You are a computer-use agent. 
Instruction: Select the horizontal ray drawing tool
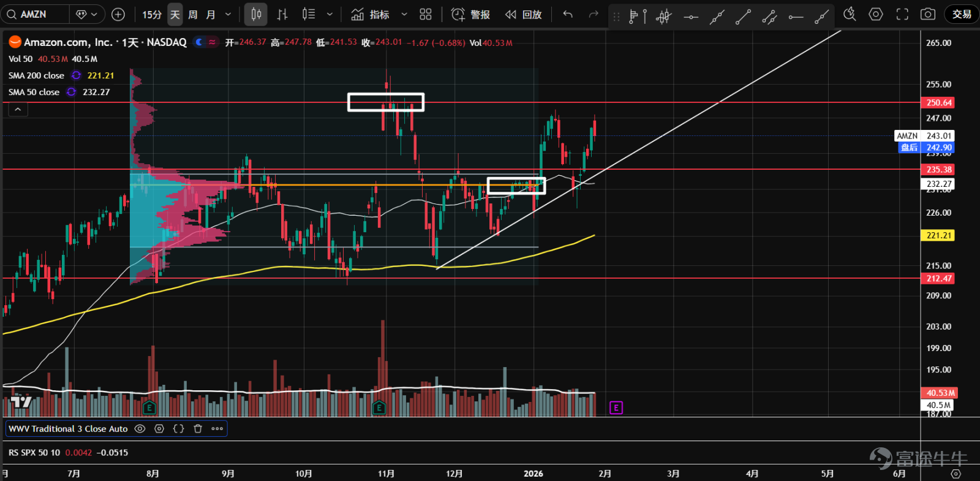[796, 17]
